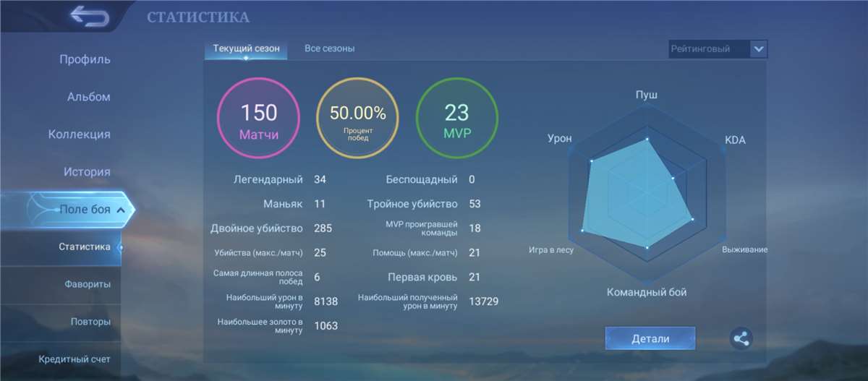
Task: Click the Наибольшее золото value 1063
Action: coord(325,326)
